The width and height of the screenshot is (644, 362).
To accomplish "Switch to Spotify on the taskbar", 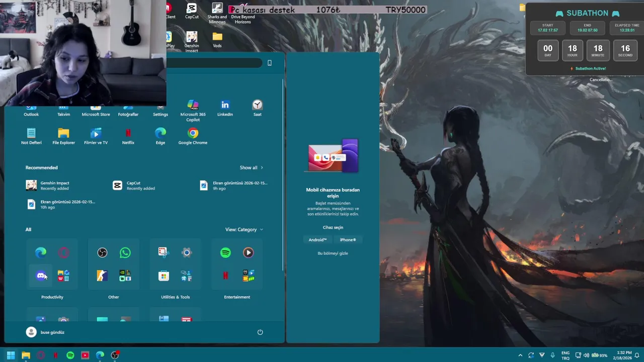I will pos(70,355).
